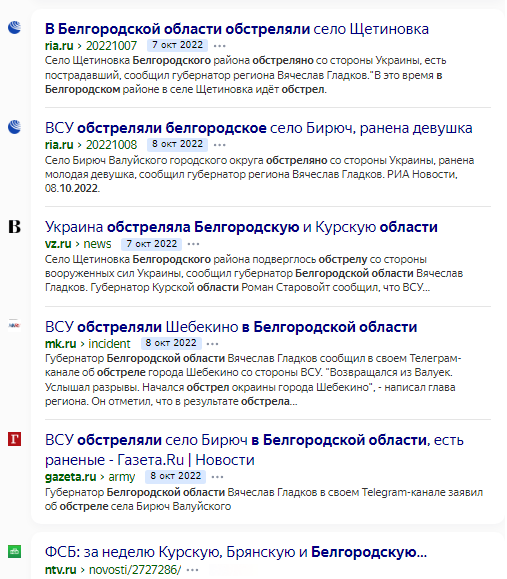Viewport: 507px width, 579px height.
Task: Click '8 окт 2022' badge on ria.ru result
Action: pos(177,144)
